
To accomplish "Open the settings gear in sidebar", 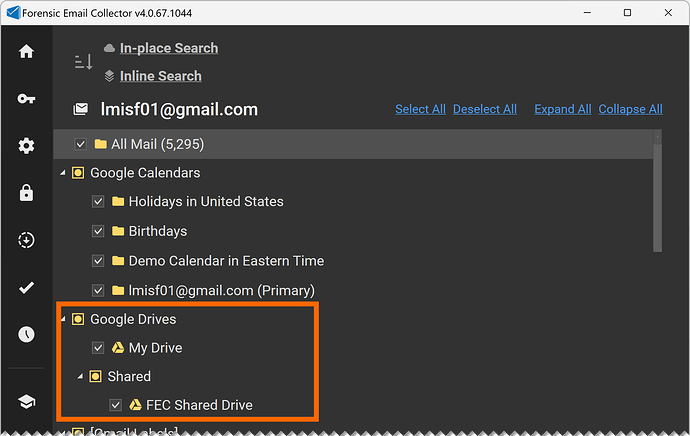I will point(27,146).
